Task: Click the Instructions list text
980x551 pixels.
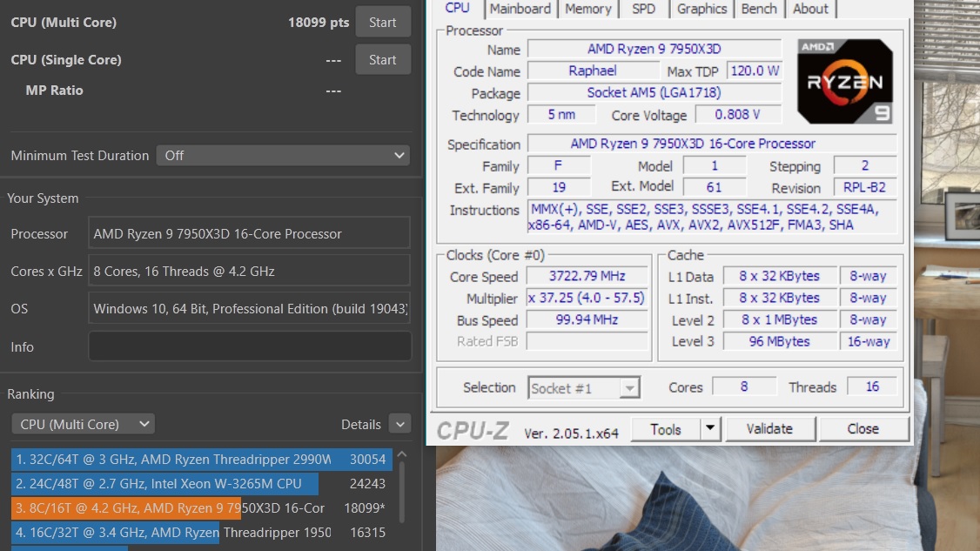Action: [712, 217]
